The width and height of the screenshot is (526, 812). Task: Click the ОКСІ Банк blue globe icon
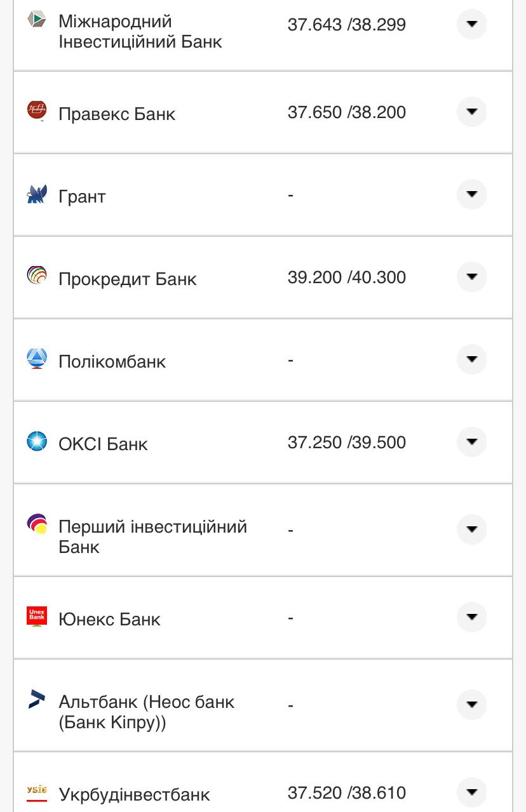point(37,439)
